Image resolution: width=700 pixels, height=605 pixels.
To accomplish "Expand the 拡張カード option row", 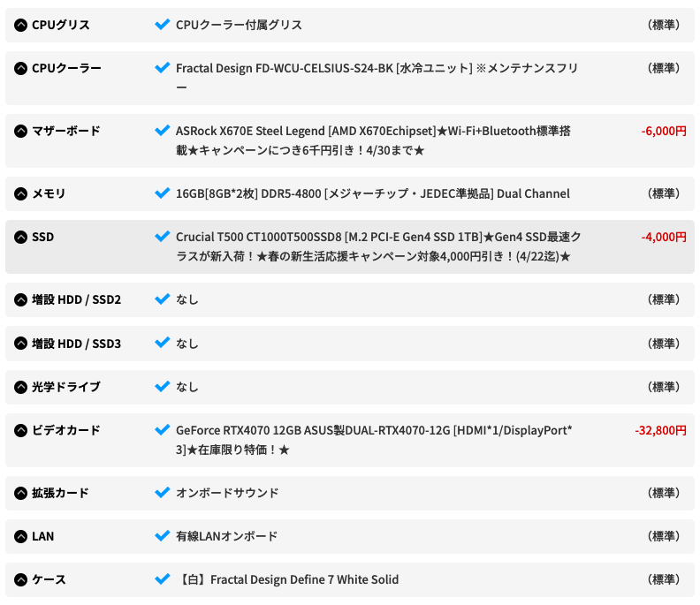I will [349, 493].
